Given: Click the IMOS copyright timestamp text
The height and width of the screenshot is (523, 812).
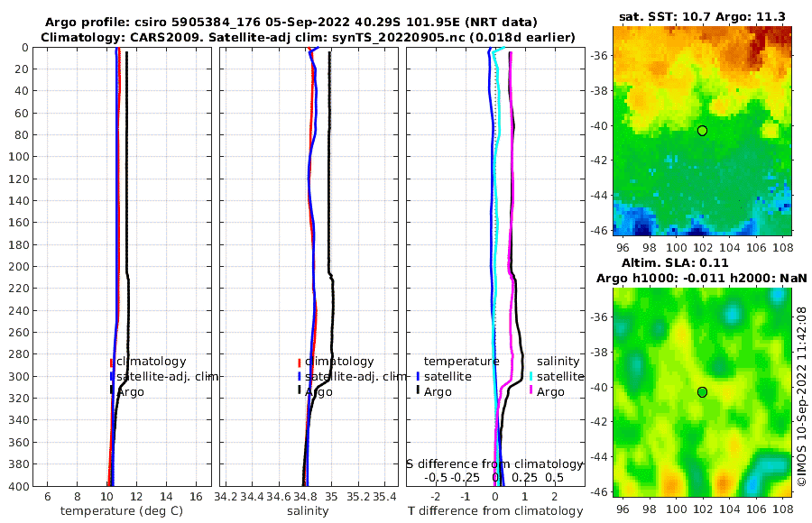Looking at the screenshot, I should (x=802, y=396).
